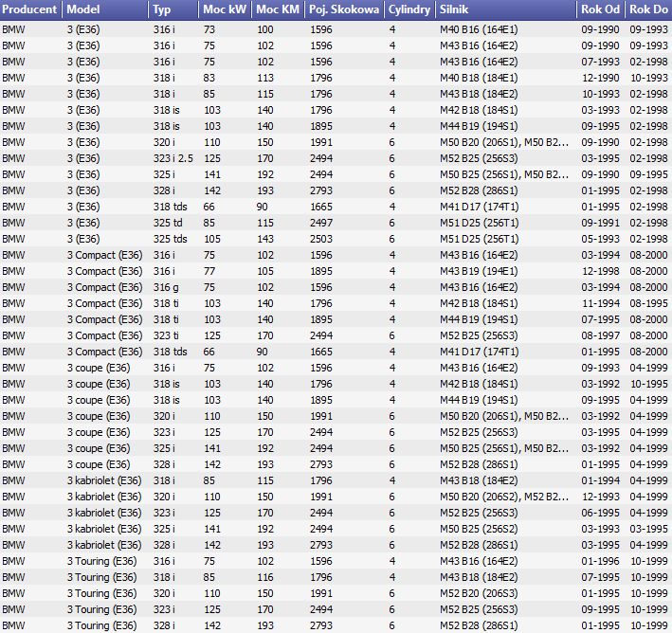Screen dimensions: 672x633
Task: Select model cell in 3 kabriolet 318 i row
Action: click(x=104, y=480)
